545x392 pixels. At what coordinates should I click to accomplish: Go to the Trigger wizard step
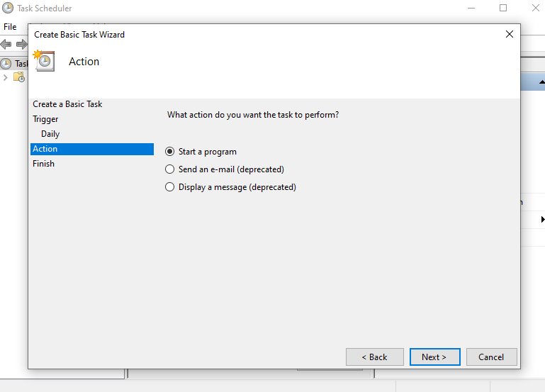[45, 119]
